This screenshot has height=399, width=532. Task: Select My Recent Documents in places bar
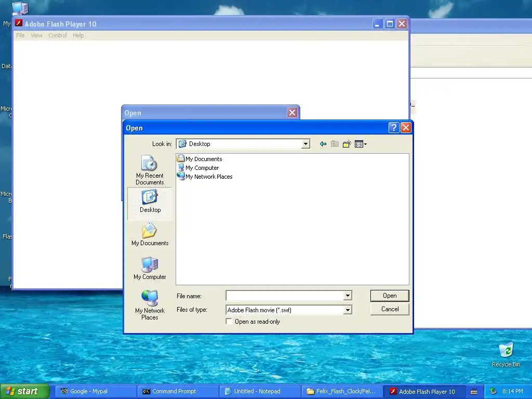150,170
